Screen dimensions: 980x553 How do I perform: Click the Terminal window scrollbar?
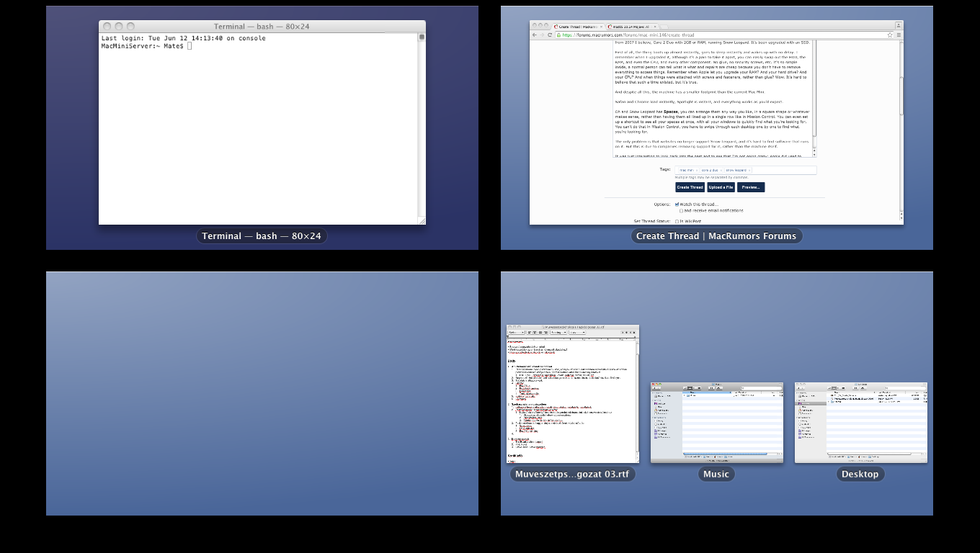coord(422,129)
